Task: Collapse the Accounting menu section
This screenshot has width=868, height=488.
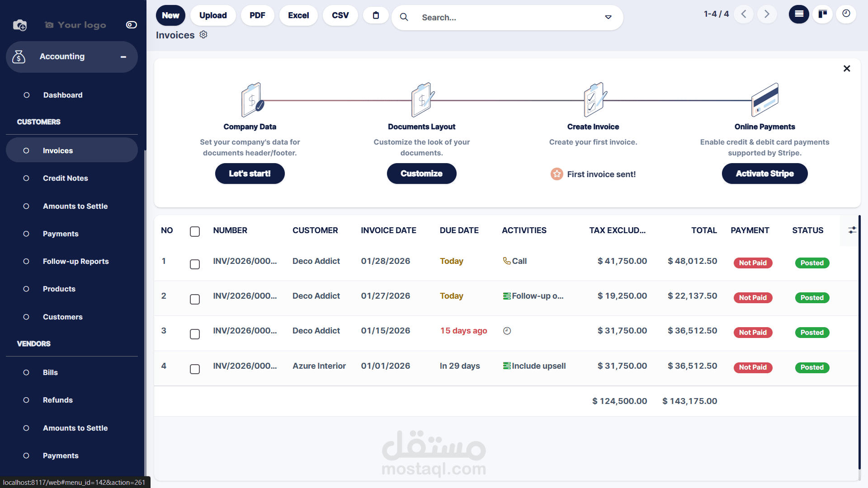Action: pyautogui.click(x=123, y=57)
